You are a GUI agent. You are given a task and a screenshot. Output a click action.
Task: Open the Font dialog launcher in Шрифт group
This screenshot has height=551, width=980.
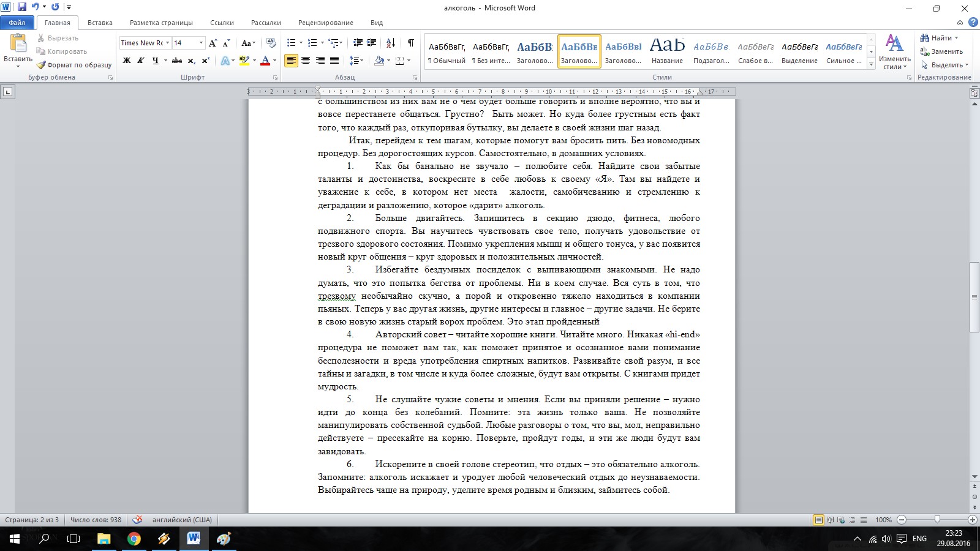pos(275,78)
